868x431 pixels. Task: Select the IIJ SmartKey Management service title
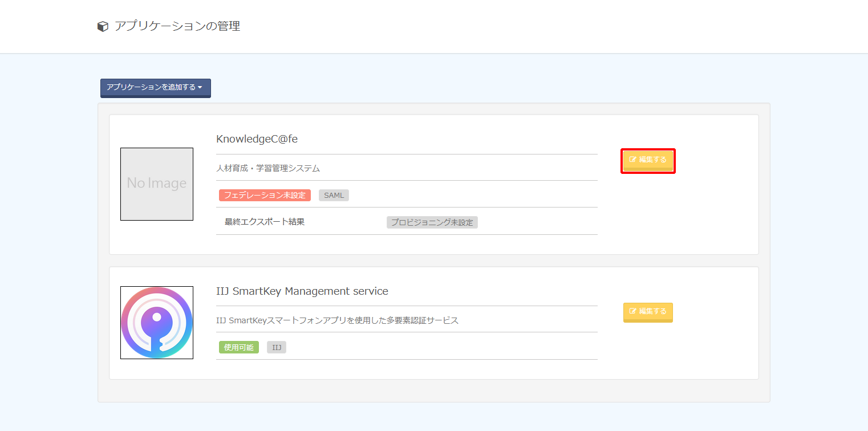click(302, 291)
